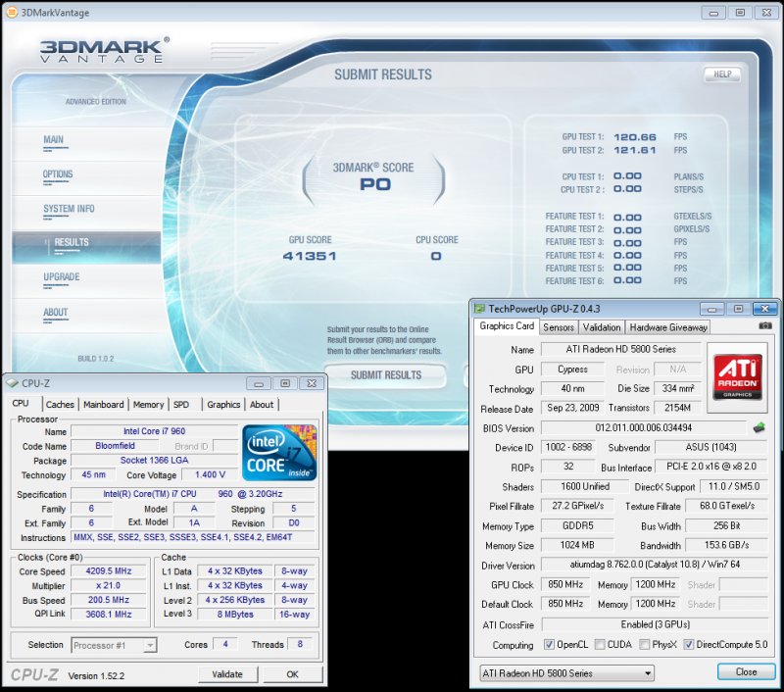Click the Validate button in CPU-Z
784x692 pixels.
point(227,674)
